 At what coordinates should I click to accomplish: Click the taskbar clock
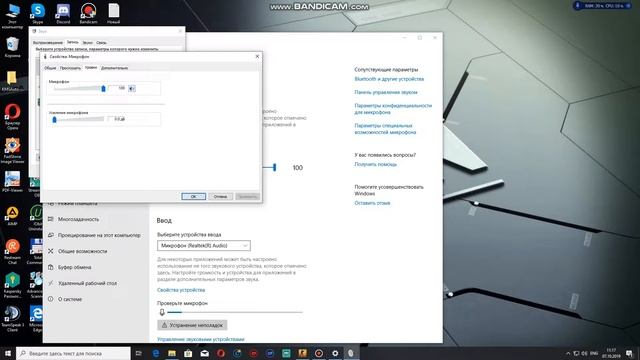click(x=611, y=353)
